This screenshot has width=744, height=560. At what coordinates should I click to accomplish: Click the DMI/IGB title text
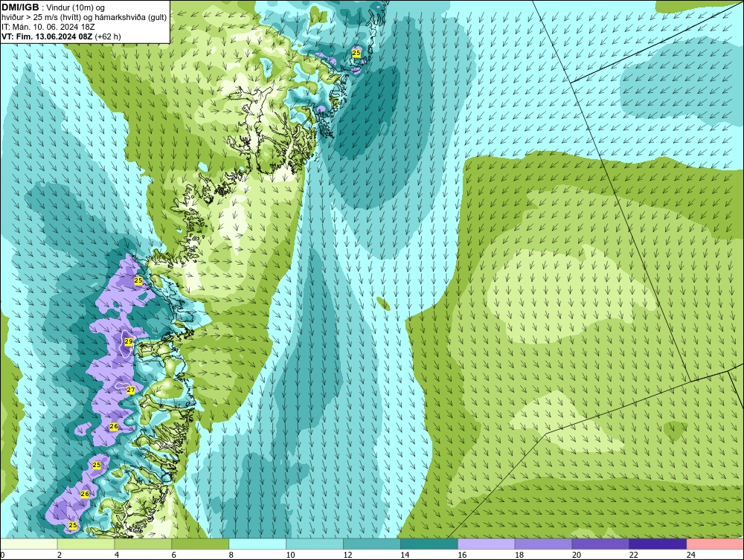pos(20,7)
